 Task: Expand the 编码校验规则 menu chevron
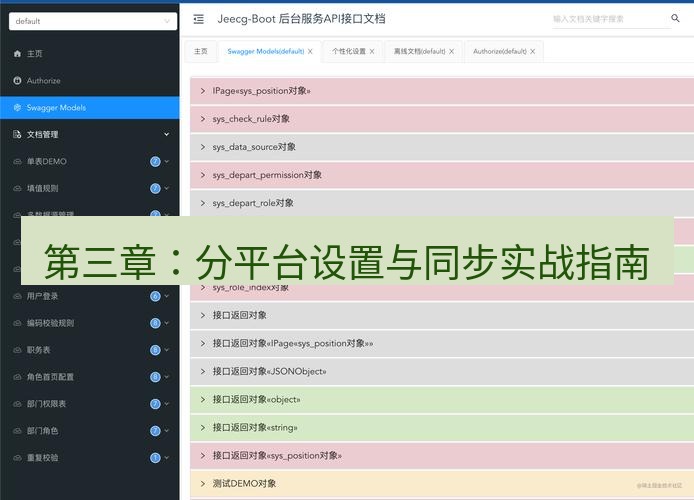click(x=167, y=323)
